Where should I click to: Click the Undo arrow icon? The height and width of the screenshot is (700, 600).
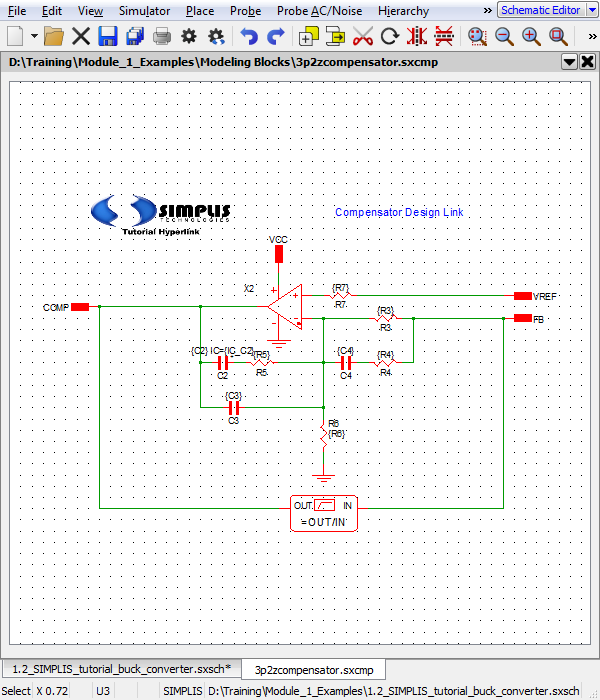(x=249, y=36)
